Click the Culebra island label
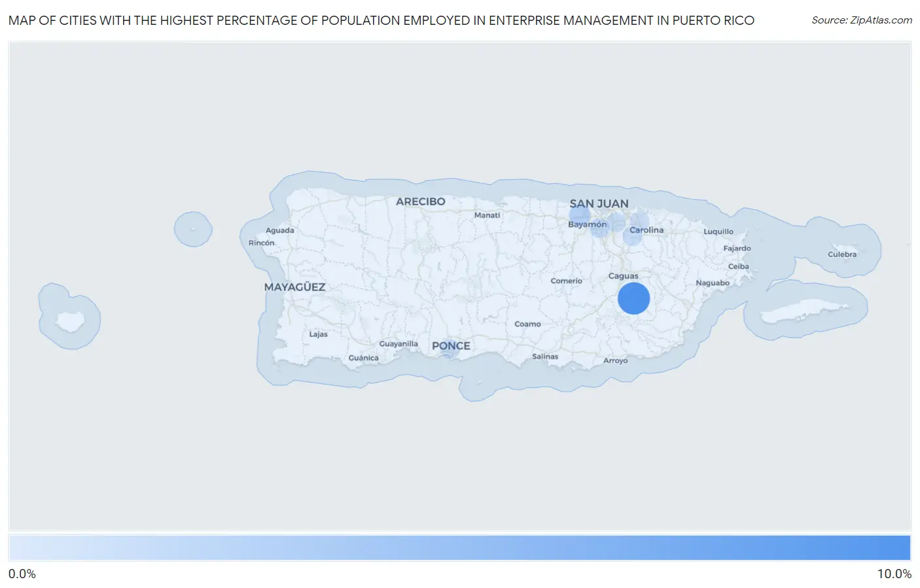This screenshot has width=920, height=588. click(841, 254)
